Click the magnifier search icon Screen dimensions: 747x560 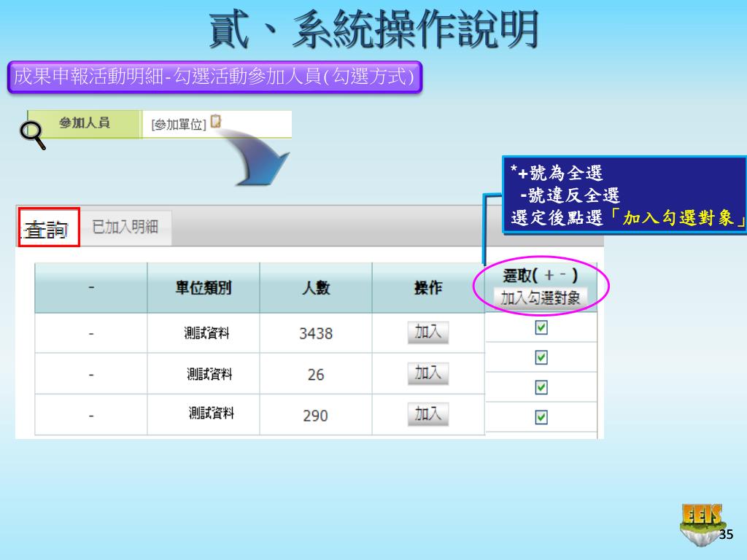coord(32,135)
